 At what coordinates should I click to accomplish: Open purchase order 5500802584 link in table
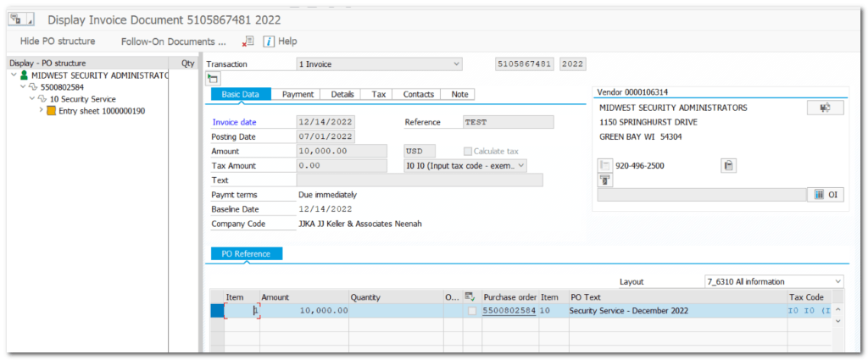coord(509,311)
